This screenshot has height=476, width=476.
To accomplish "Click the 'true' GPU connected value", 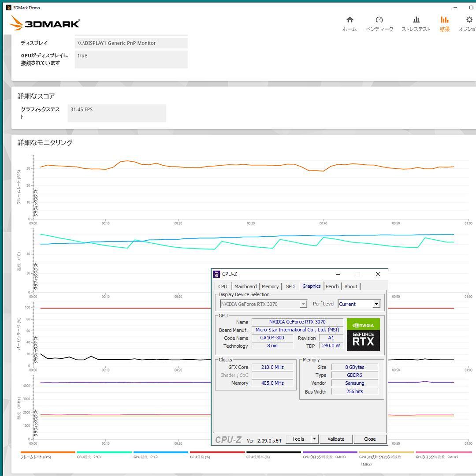I will click(x=131, y=59).
